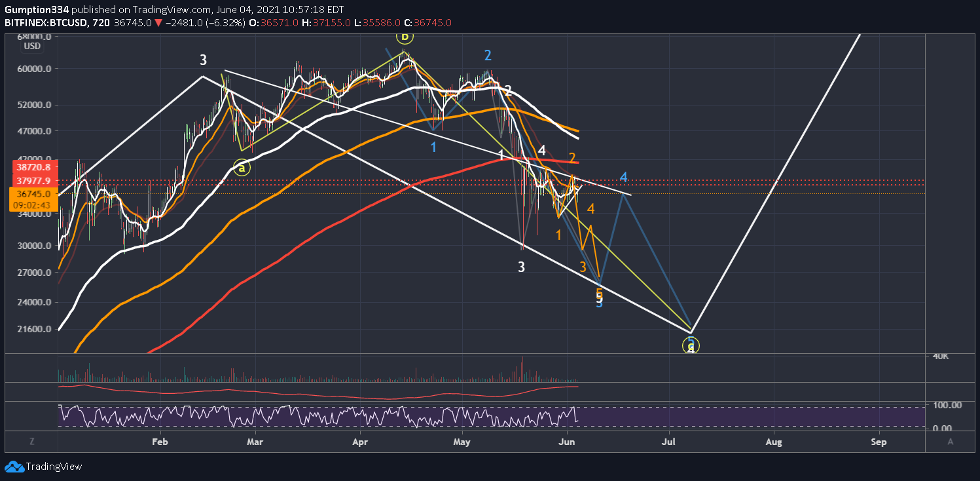Select the white 3 label below May low
The width and height of the screenshot is (980, 481).
(522, 267)
